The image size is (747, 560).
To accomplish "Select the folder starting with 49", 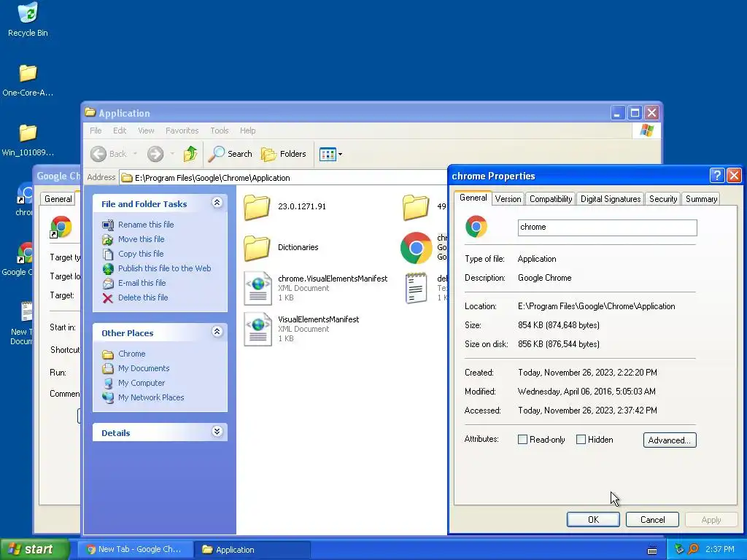I will (423, 206).
